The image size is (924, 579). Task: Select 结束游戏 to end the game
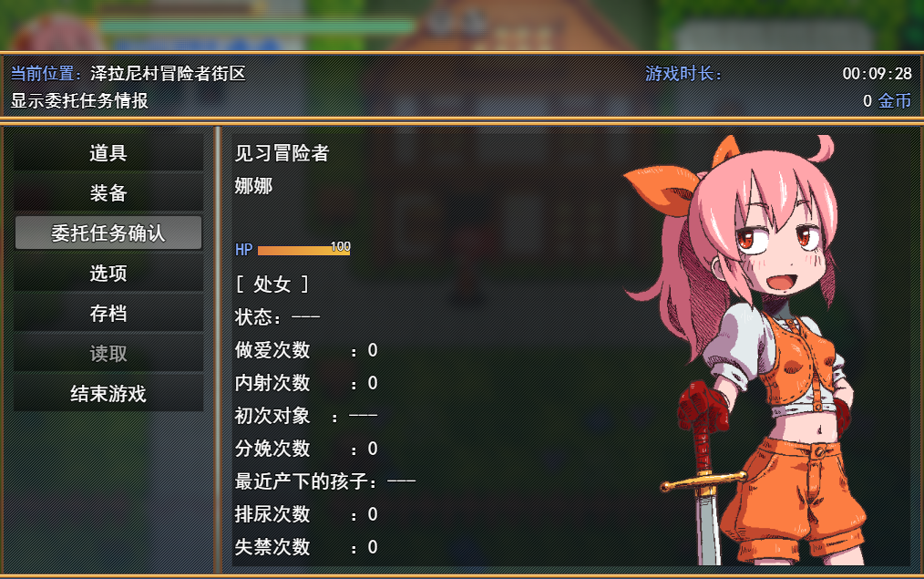[108, 393]
